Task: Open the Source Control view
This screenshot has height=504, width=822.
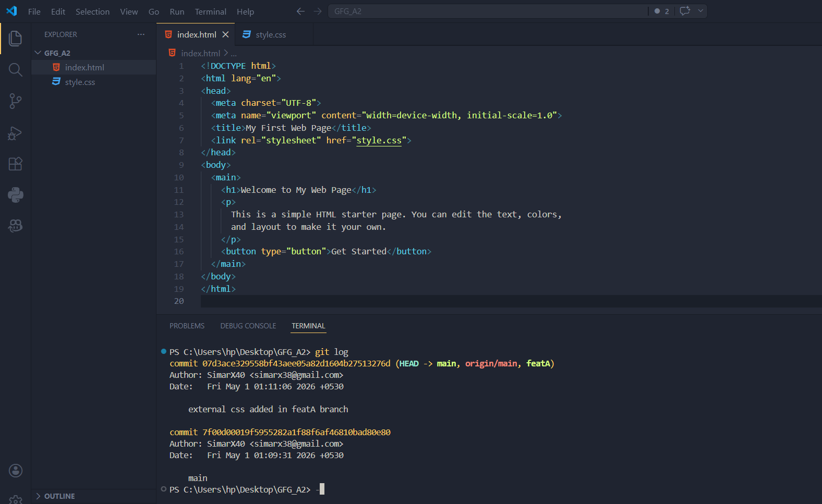Action: [16, 101]
